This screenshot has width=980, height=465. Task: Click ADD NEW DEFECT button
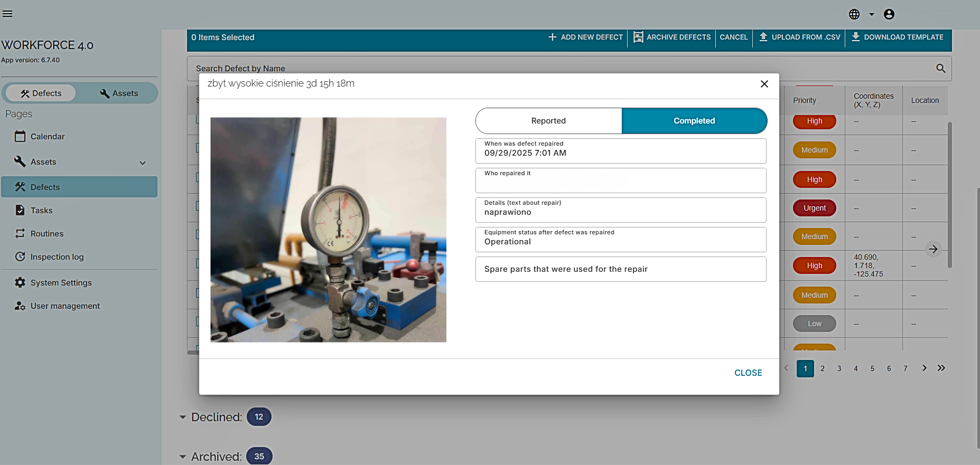[585, 37]
